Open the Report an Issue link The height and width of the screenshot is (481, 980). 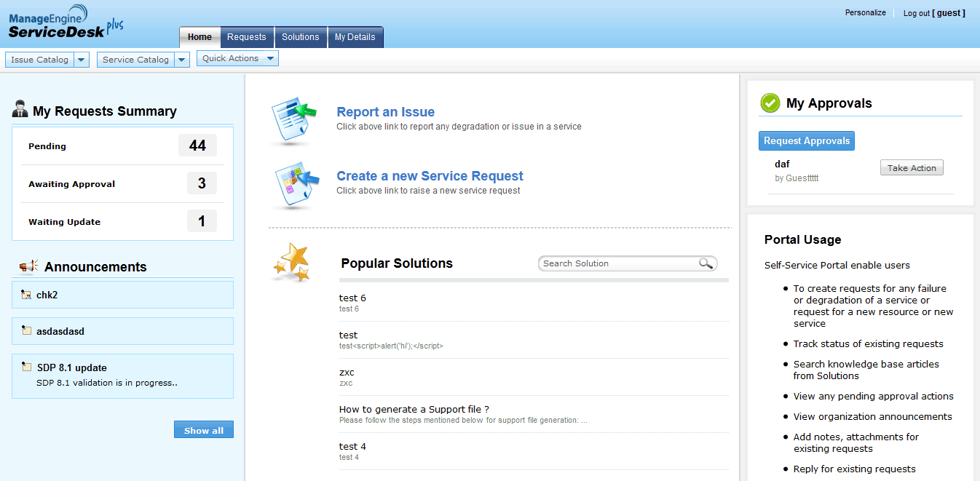(x=386, y=112)
